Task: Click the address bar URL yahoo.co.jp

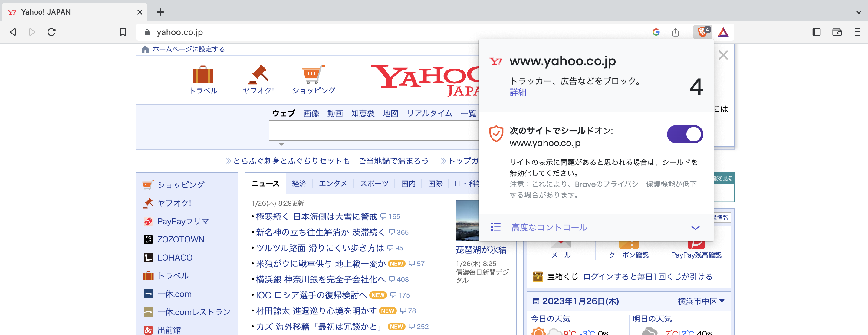Action: pos(179,32)
